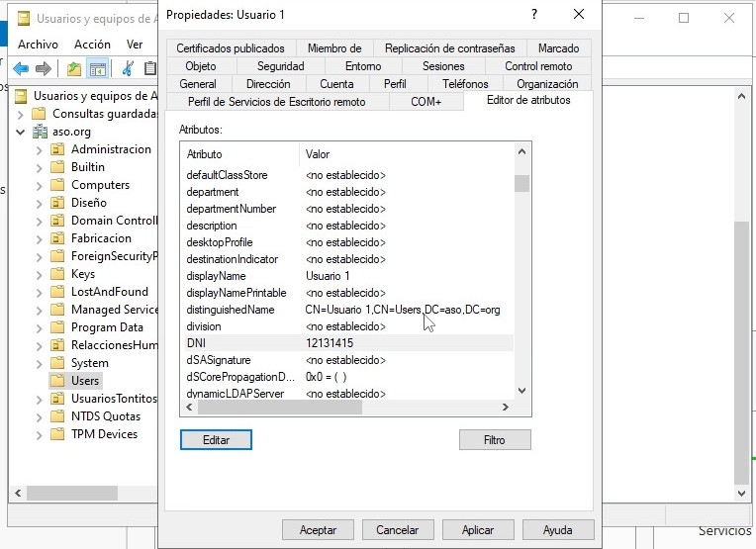Expand the Consultas guardadas node
The height and width of the screenshot is (549, 756).
tap(20, 114)
